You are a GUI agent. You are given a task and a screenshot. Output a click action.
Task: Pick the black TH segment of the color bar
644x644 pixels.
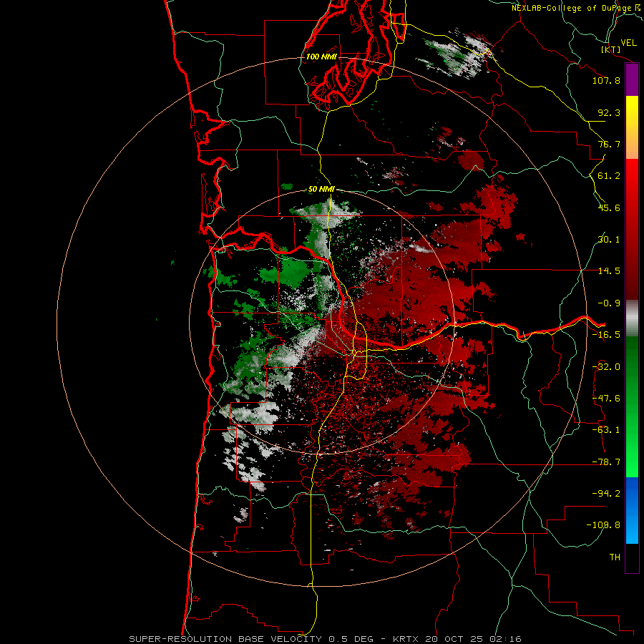[632, 558]
